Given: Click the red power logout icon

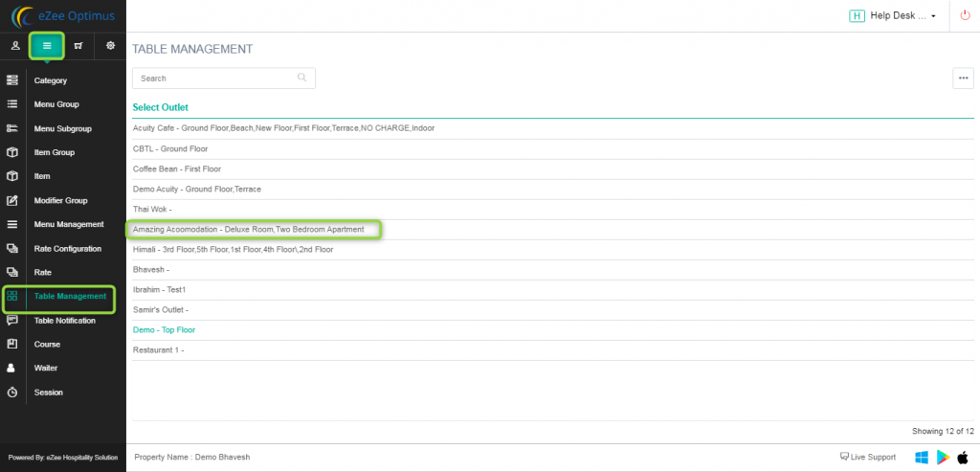Looking at the screenshot, I should [x=965, y=15].
